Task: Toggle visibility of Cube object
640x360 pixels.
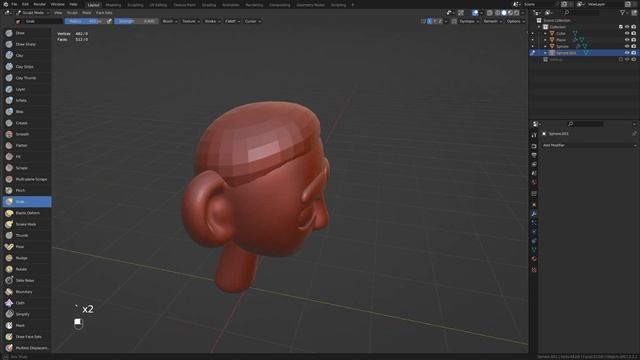Action: click(627, 33)
